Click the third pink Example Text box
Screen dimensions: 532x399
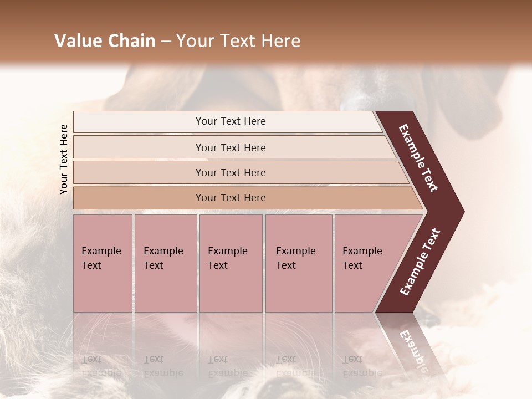231,263
